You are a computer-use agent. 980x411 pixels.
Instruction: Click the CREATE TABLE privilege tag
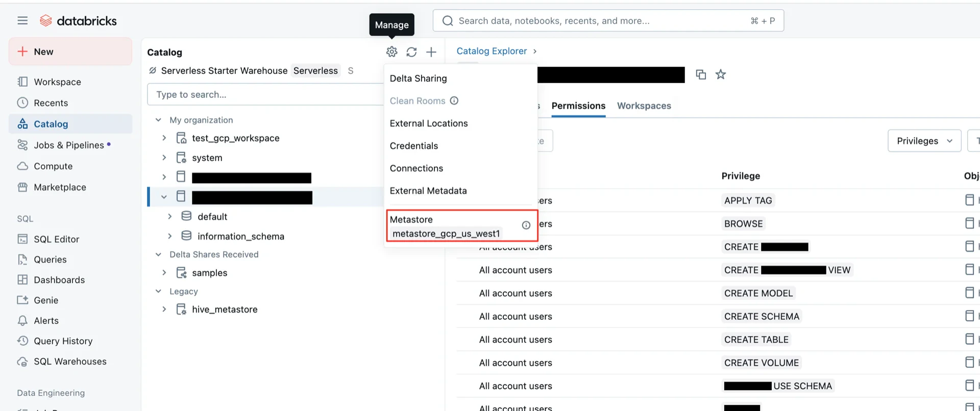click(756, 340)
